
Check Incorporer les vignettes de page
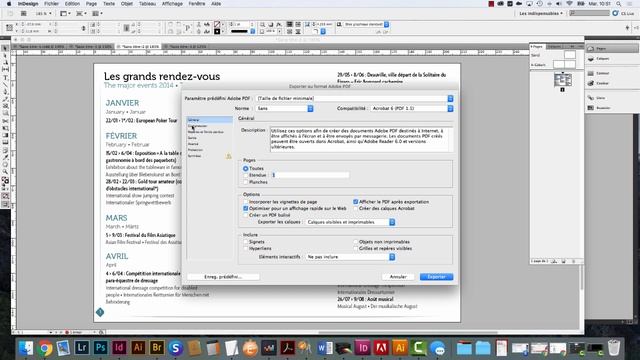click(246, 202)
